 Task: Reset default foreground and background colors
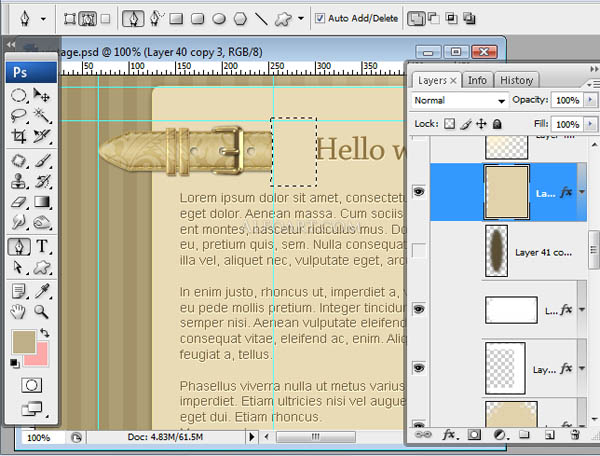[x=15, y=363]
